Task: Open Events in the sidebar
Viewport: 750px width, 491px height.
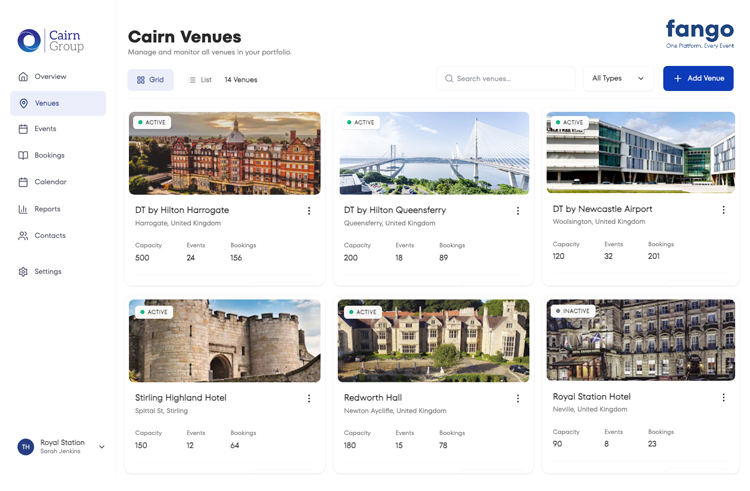Action: [58, 129]
